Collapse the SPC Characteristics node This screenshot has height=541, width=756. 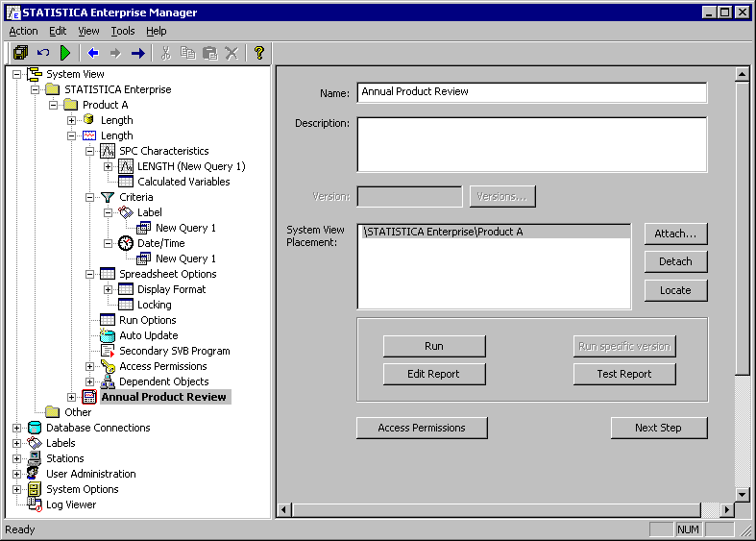pyautogui.click(x=90, y=151)
